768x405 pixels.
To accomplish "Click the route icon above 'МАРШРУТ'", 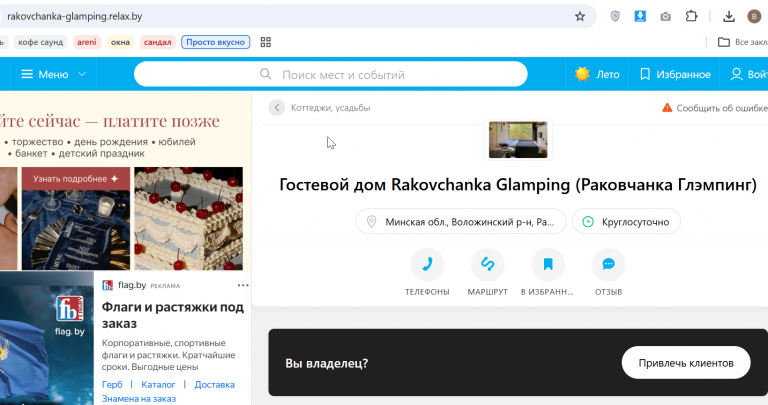I will point(487,264).
